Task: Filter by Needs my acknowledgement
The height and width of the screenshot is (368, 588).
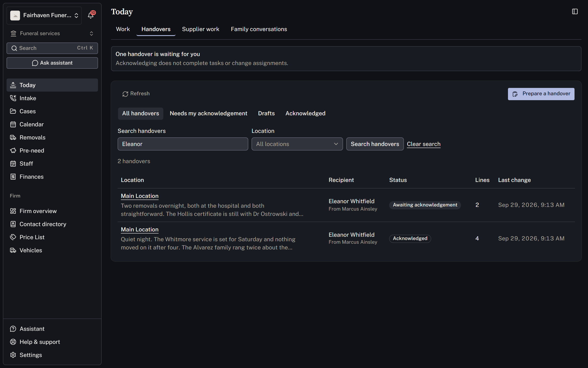Action: pyautogui.click(x=208, y=113)
